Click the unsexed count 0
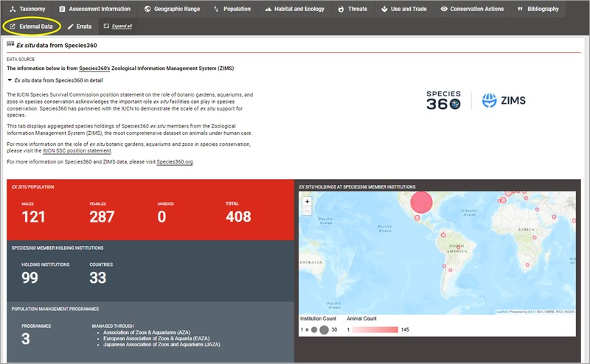The width and height of the screenshot is (590, 364). pos(162,217)
